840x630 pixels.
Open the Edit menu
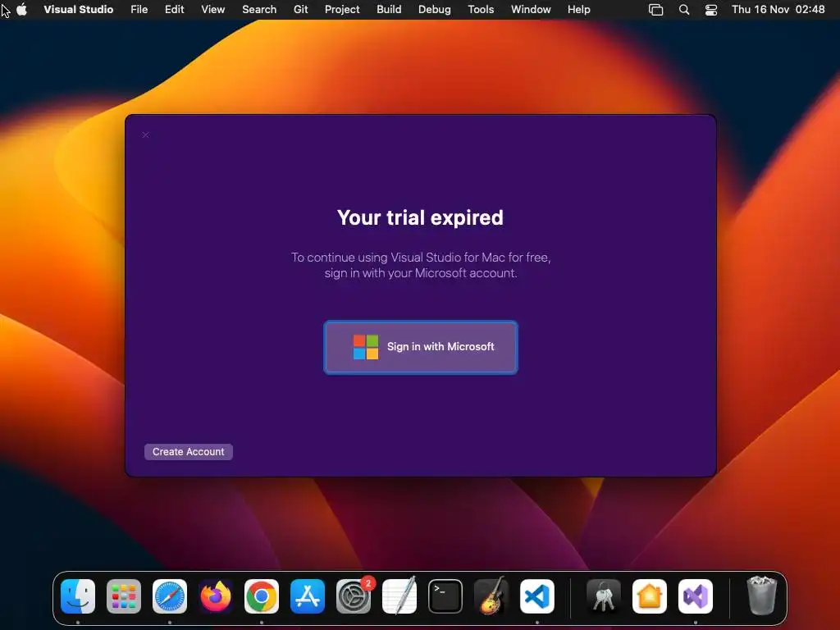click(174, 10)
